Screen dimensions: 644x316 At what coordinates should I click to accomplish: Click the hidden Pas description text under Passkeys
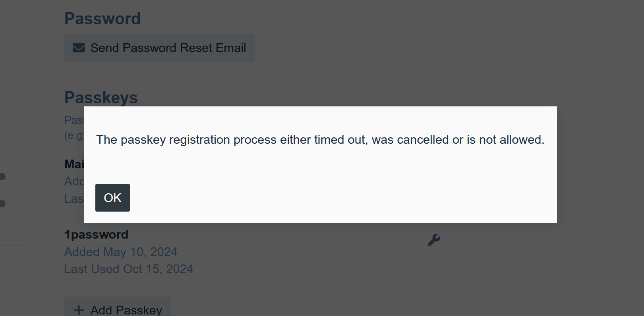(x=74, y=120)
